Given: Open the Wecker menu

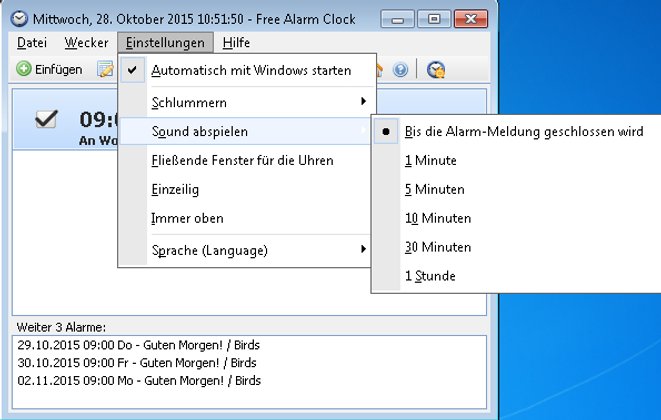Looking at the screenshot, I should click(86, 43).
